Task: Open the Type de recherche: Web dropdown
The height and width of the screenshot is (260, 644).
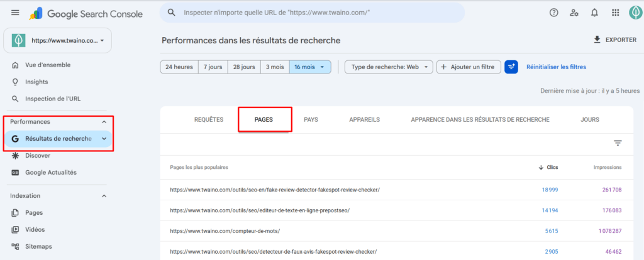Action: (x=389, y=67)
